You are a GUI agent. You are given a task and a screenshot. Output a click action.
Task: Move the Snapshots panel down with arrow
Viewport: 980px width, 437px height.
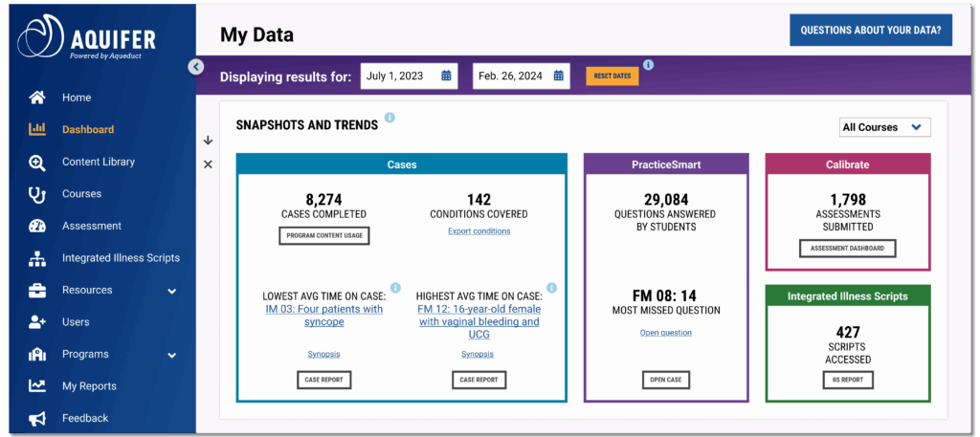[208, 142]
